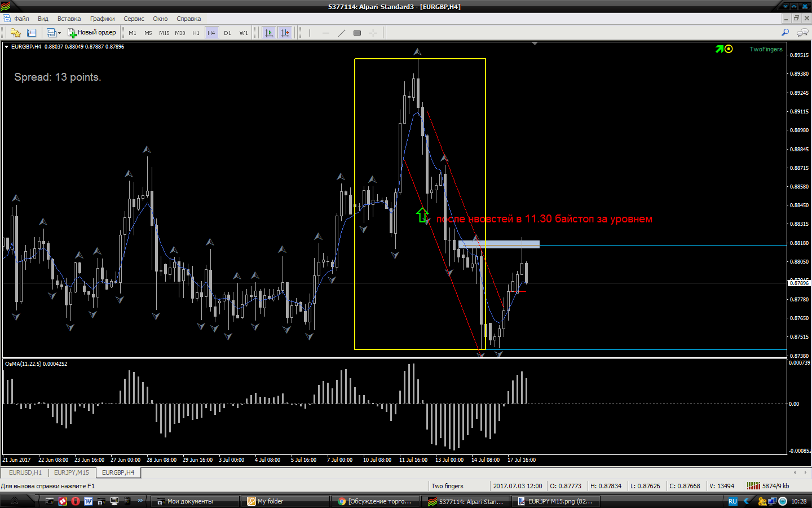This screenshot has width=812, height=508.
Task: Select the EURGBP,H4 chart tab
Action: click(x=118, y=472)
